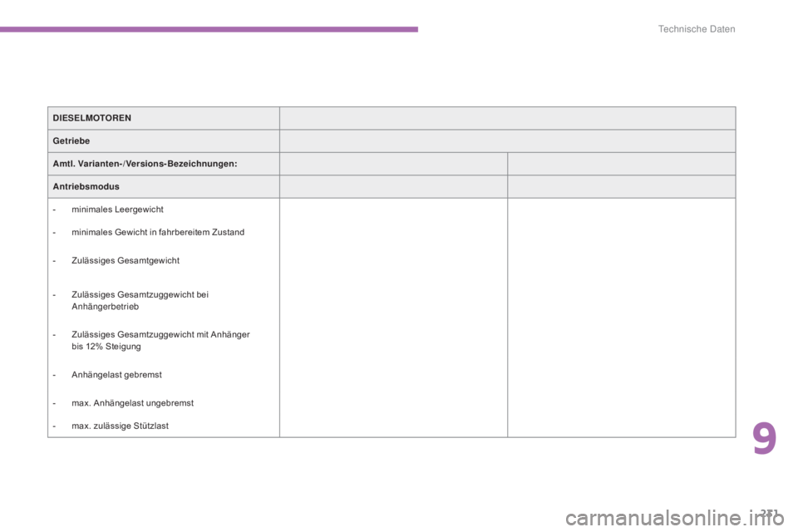This screenshot has width=798, height=532.
Task: Click 'Zulässiges Gesamtzuggewicht bei Anhängerbetrieb' entry
Action: [140, 300]
